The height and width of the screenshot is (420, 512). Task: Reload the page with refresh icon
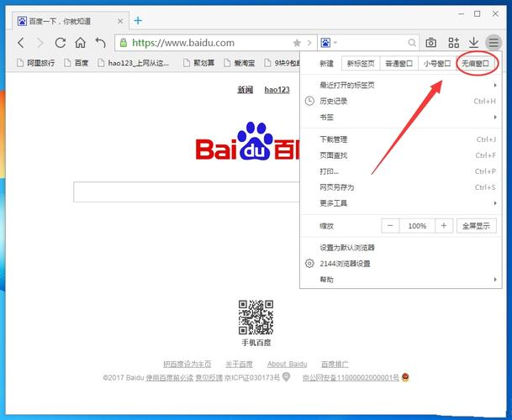(x=60, y=42)
